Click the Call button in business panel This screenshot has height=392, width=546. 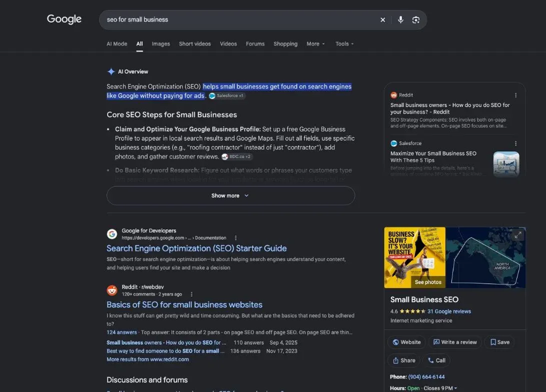click(x=436, y=360)
